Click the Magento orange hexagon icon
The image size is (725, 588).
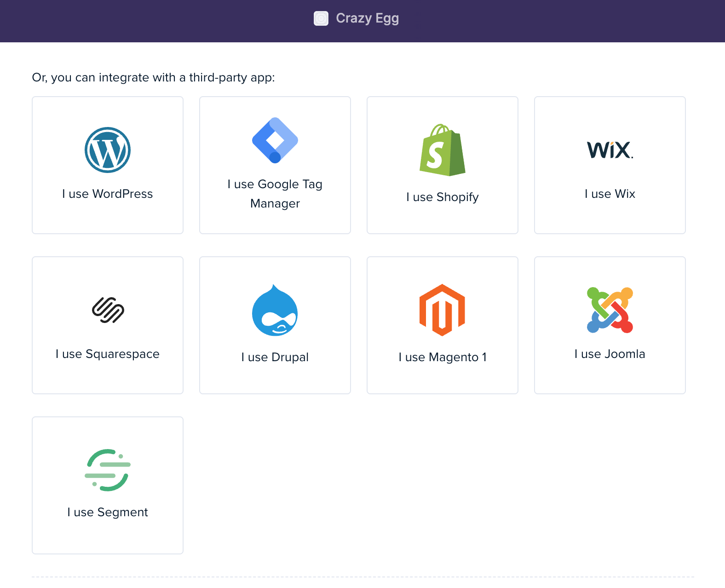coord(443,310)
